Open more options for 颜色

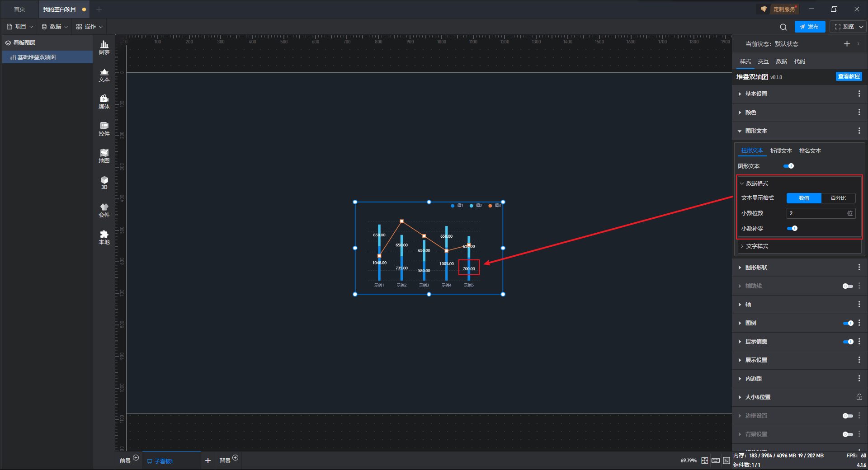click(859, 113)
